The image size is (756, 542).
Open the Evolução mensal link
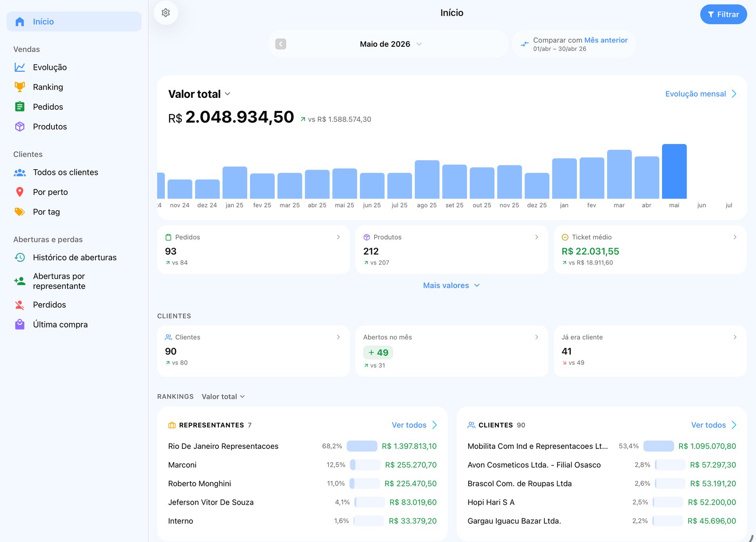pos(701,94)
